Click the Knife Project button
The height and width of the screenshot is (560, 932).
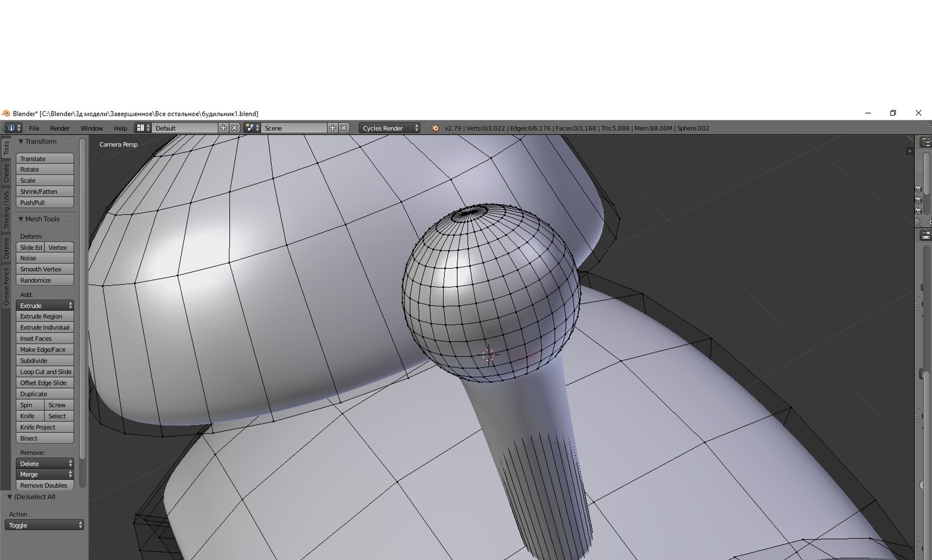pyautogui.click(x=45, y=427)
